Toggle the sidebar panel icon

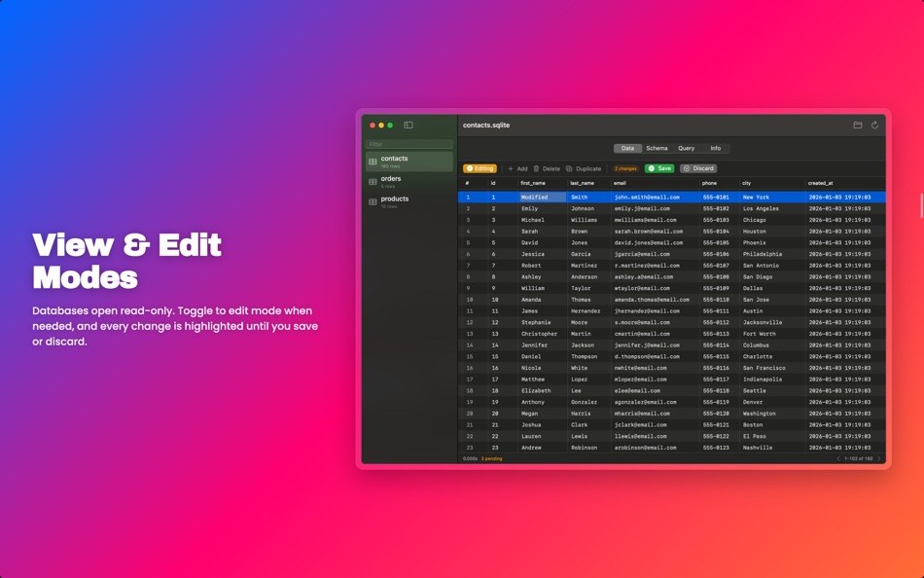pyautogui.click(x=407, y=125)
